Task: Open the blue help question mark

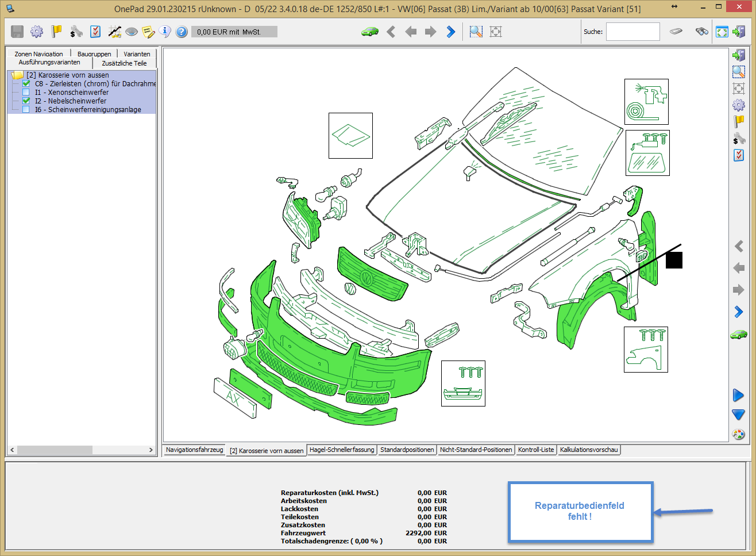Action: [182, 32]
